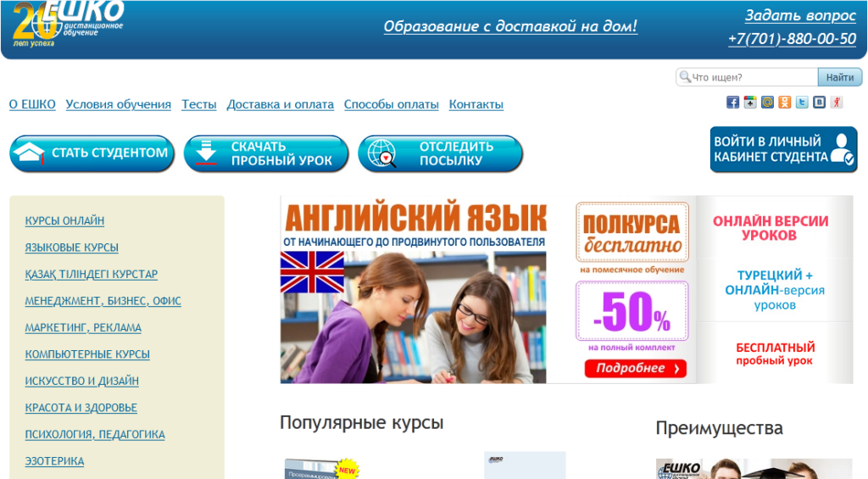
Task: Go to the 'Тесты' menu item
Action: (198, 104)
